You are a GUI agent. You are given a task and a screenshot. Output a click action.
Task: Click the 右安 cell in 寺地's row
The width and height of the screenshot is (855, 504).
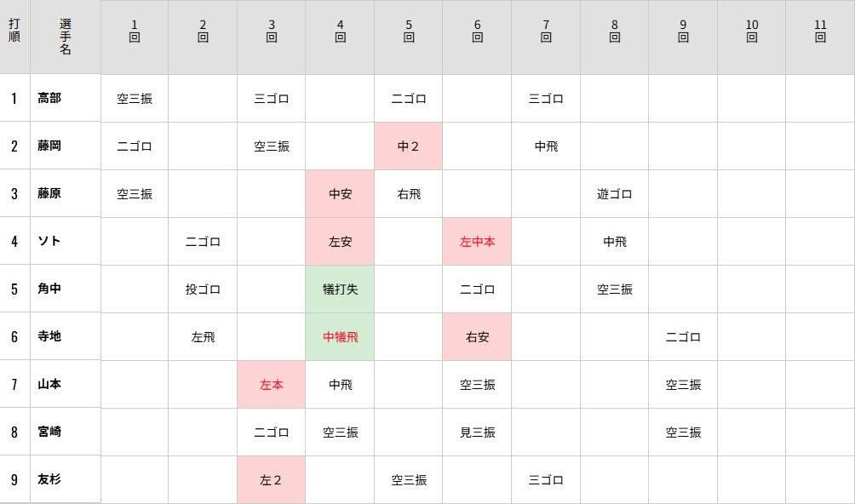(x=477, y=336)
